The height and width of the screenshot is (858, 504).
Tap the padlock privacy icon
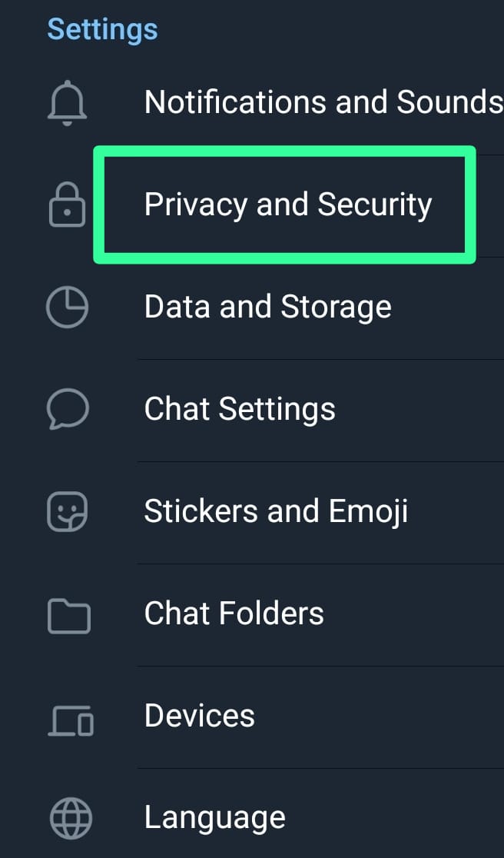click(68, 205)
